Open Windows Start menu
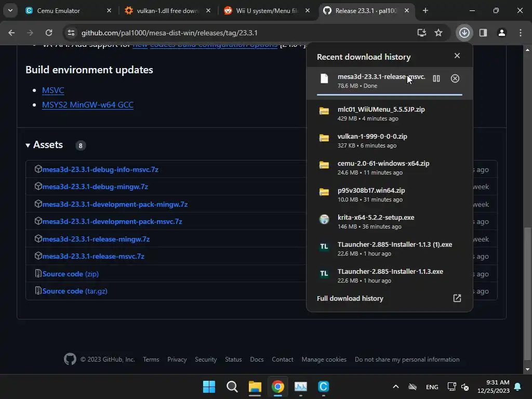 point(209,387)
